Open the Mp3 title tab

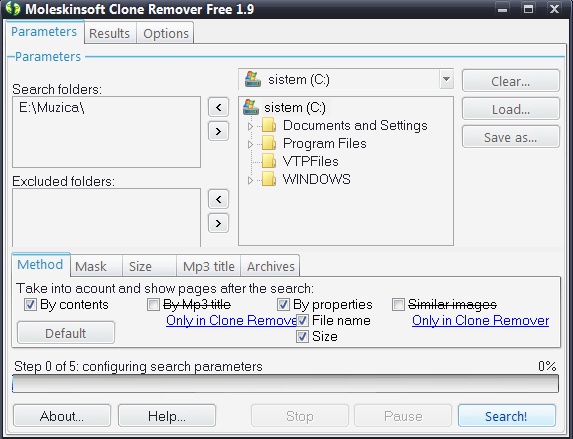[x=209, y=266]
